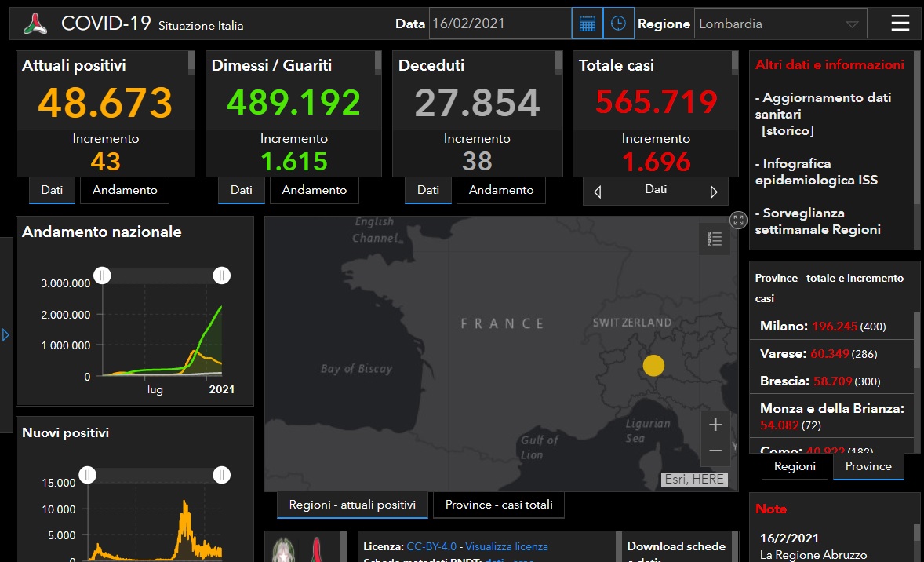Click the Data input field

[x=500, y=24]
